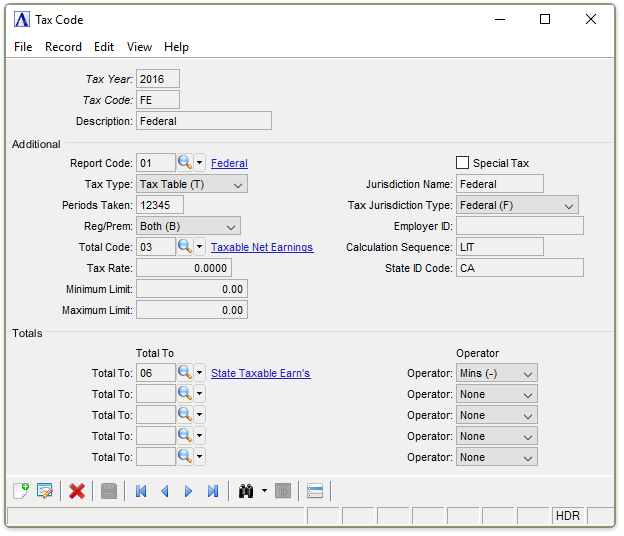This screenshot has width=624, height=536.
Task: Click the red X delete icon
Action: pyautogui.click(x=76, y=491)
